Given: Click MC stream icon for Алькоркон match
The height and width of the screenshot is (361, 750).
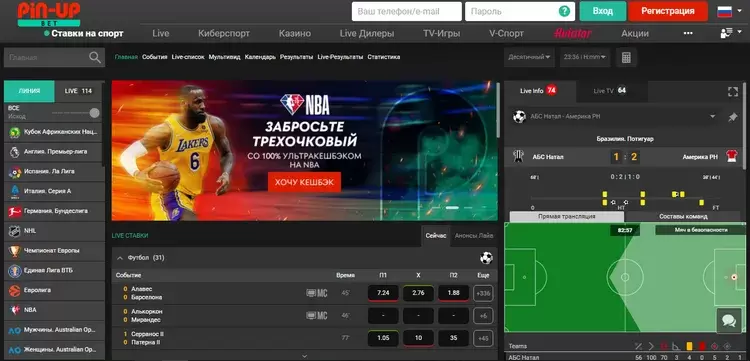Looking at the screenshot, I should [317, 316].
